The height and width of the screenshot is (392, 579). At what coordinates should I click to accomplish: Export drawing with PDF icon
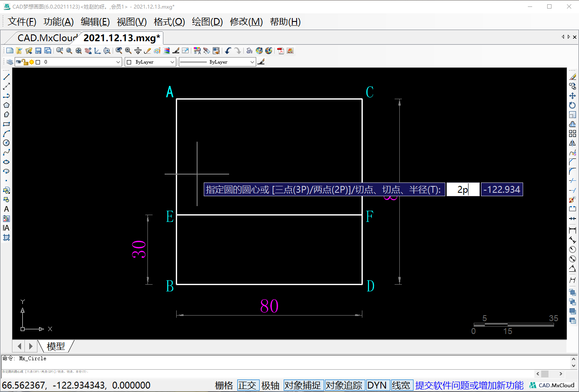click(x=281, y=51)
